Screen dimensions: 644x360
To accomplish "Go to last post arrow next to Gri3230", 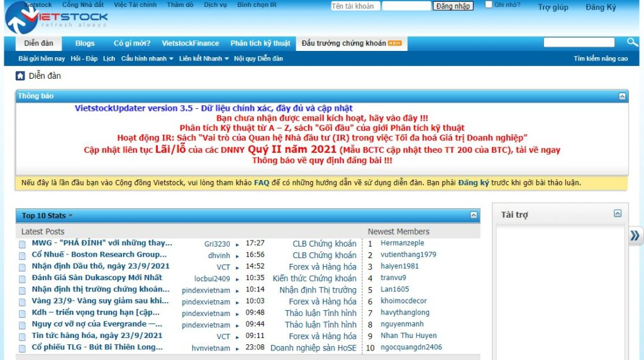I will [x=237, y=245].
